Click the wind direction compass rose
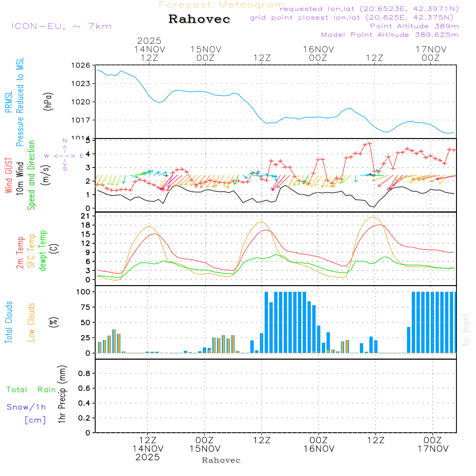Image resolution: width=476 pixels, height=476 pixels. point(65,155)
